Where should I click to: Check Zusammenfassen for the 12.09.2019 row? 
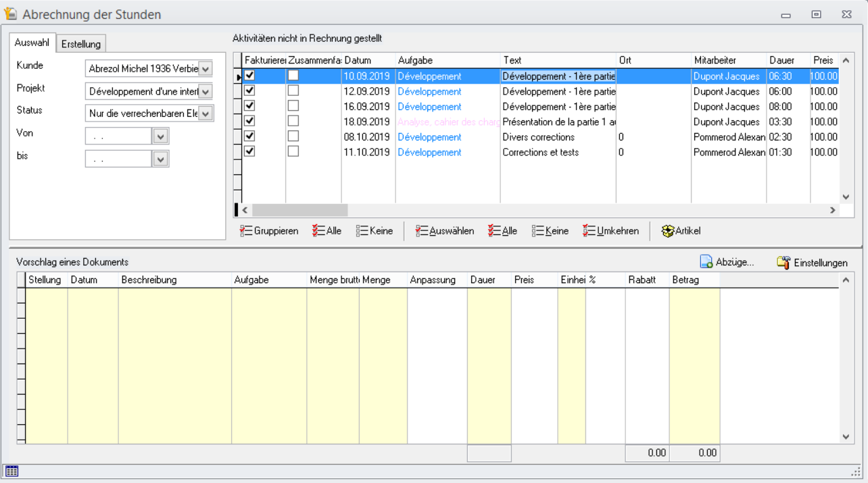click(293, 91)
